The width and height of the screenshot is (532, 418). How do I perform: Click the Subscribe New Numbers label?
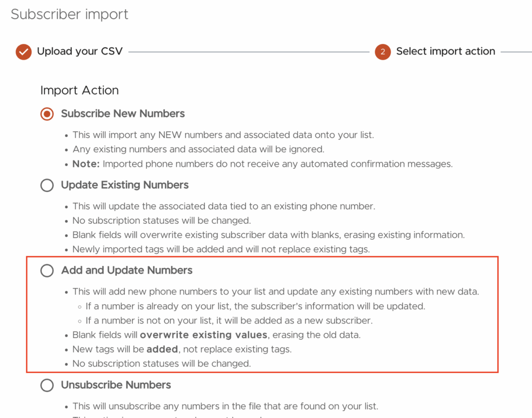point(123,113)
